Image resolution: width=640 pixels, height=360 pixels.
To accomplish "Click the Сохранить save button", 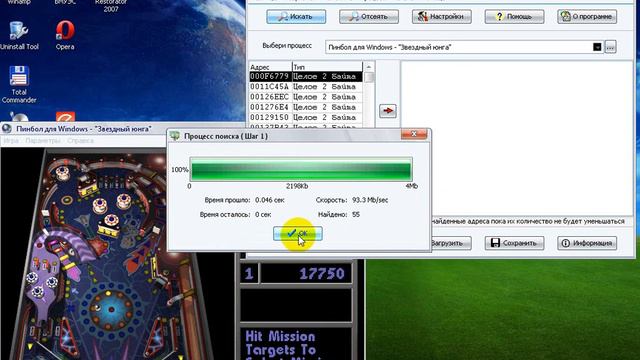I will pyautogui.click(x=514, y=243).
